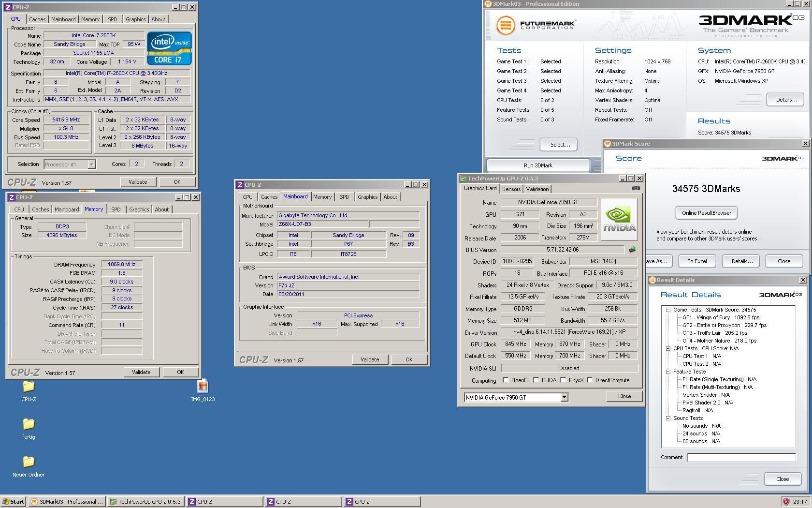Switch to Caches tab in top CPU-Z window
The height and width of the screenshot is (508, 812).
pyautogui.click(x=37, y=19)
